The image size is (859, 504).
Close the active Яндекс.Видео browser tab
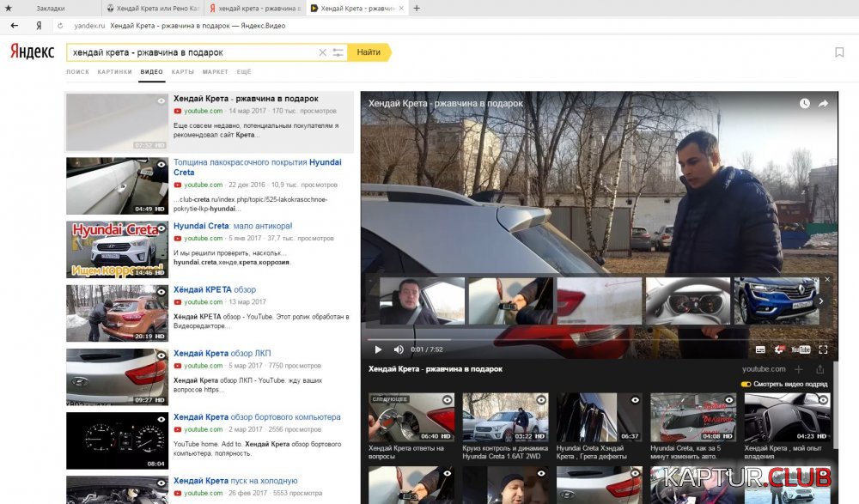click(401, 9)
